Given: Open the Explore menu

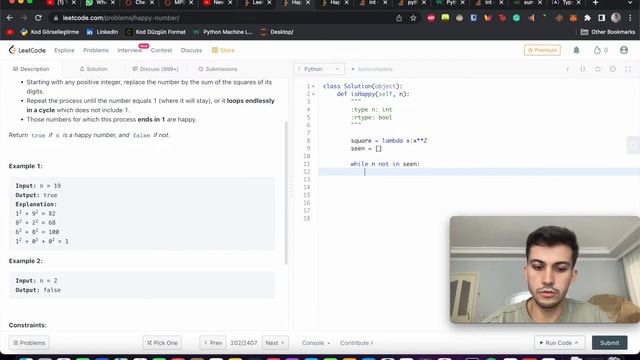Looking at the screenshot, I should [x=64, y=50].
